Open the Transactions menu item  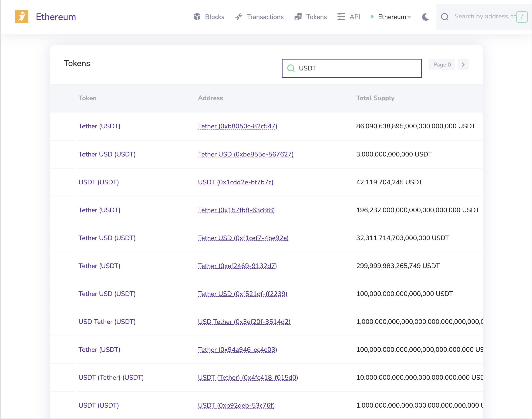pyautogui.click(x=265, y=17)
